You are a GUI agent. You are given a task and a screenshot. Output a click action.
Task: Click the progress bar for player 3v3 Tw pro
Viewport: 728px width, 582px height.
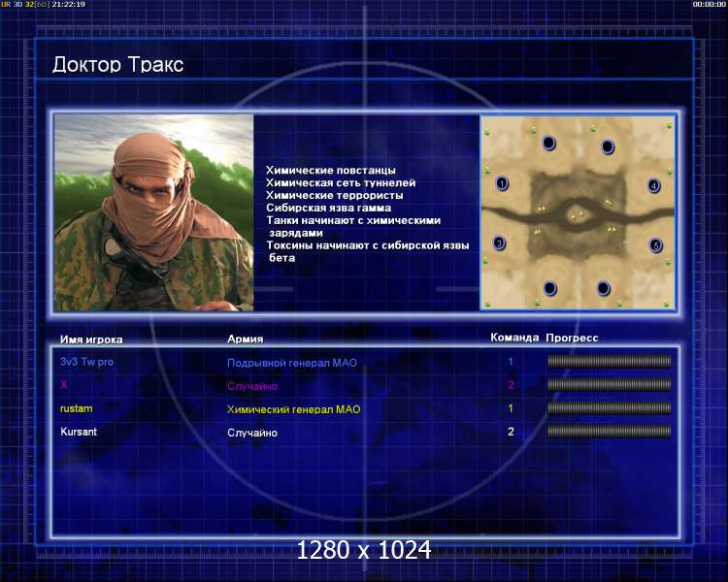coord(610,361)
